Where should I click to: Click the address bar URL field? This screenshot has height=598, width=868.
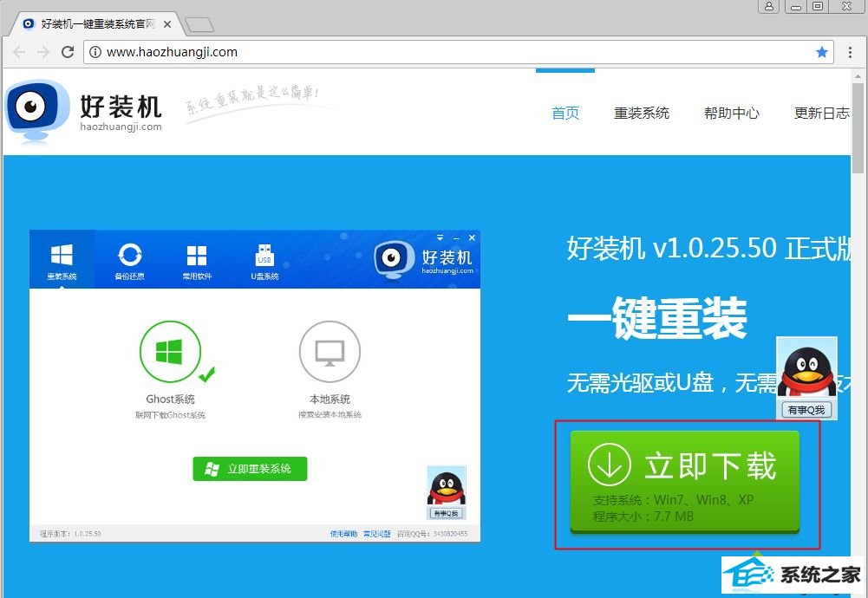pyautogui.click(x=459, y=52)
